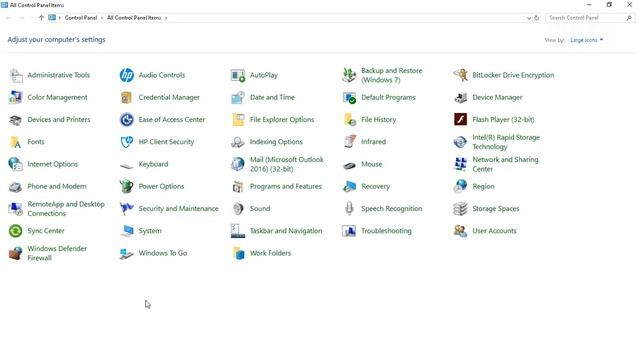This screenshot has width=640, height=360.
Task: Open the File History icon
Action: point(349,120)
